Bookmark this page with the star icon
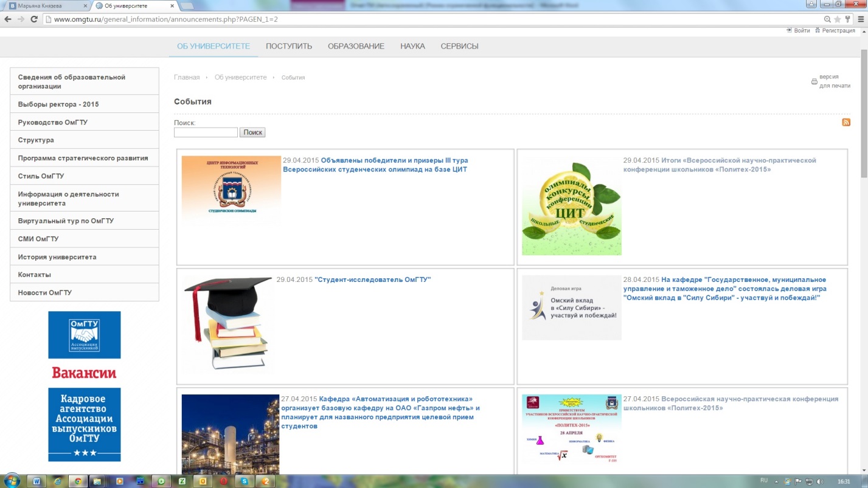868x488 pixels. point(838,19)
